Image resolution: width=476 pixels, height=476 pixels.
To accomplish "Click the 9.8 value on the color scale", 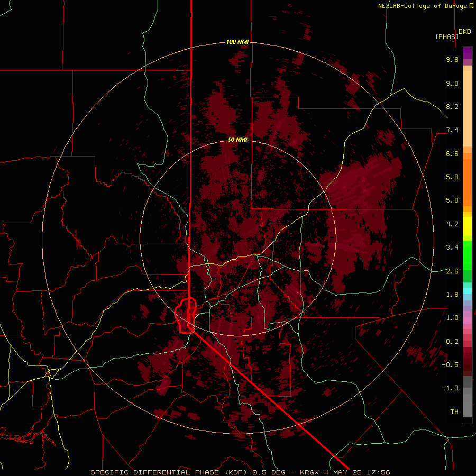I will (x=452, y=59).
